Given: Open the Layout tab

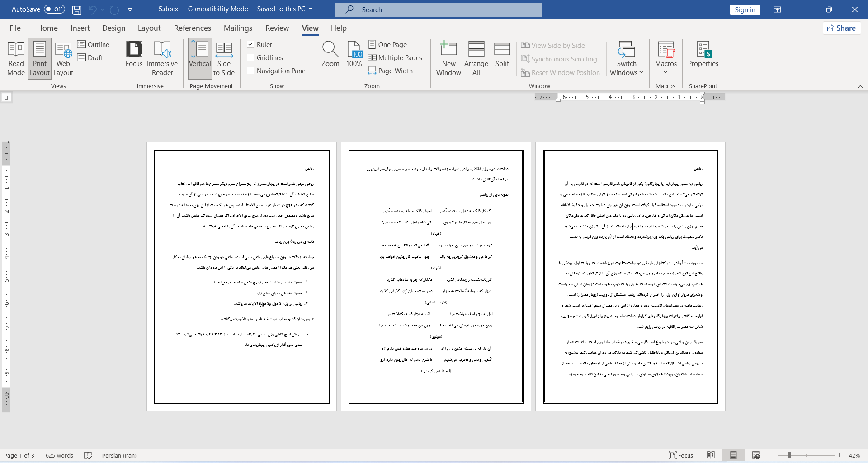Looking at the screenshot, I should pos(149,28).
